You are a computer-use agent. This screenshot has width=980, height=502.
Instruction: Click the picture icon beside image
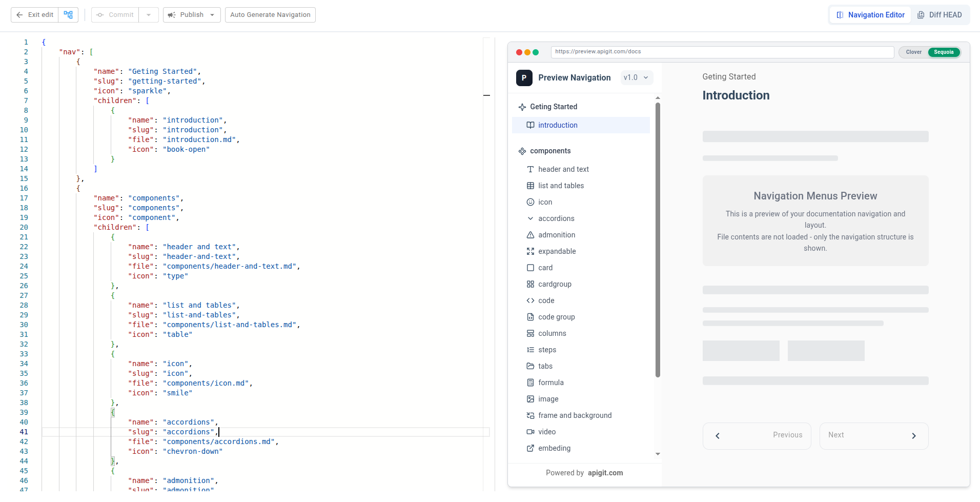pos(530,399)
